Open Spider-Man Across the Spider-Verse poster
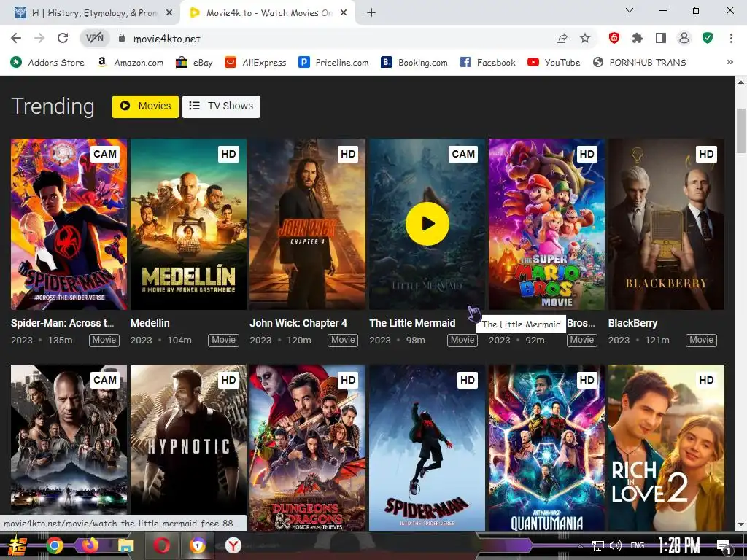 tap(69, 225)
